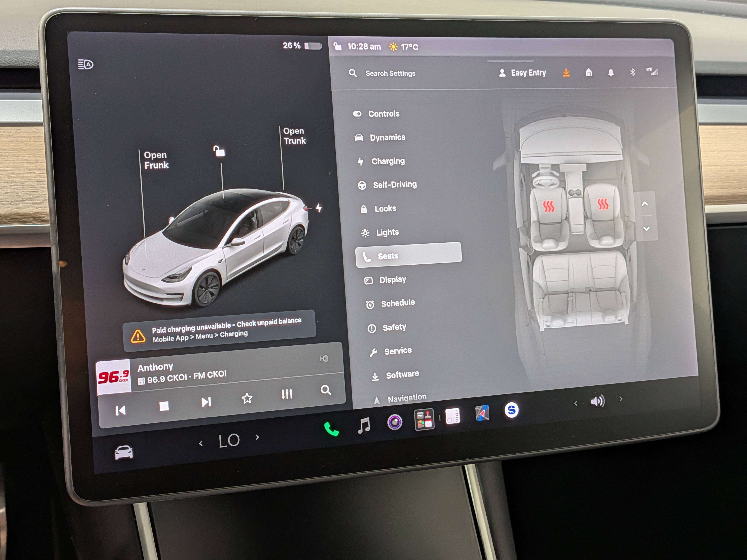Tap the charge port lightning bolt icon
Viewport: 747px width, 560px height.
[318, 208]
